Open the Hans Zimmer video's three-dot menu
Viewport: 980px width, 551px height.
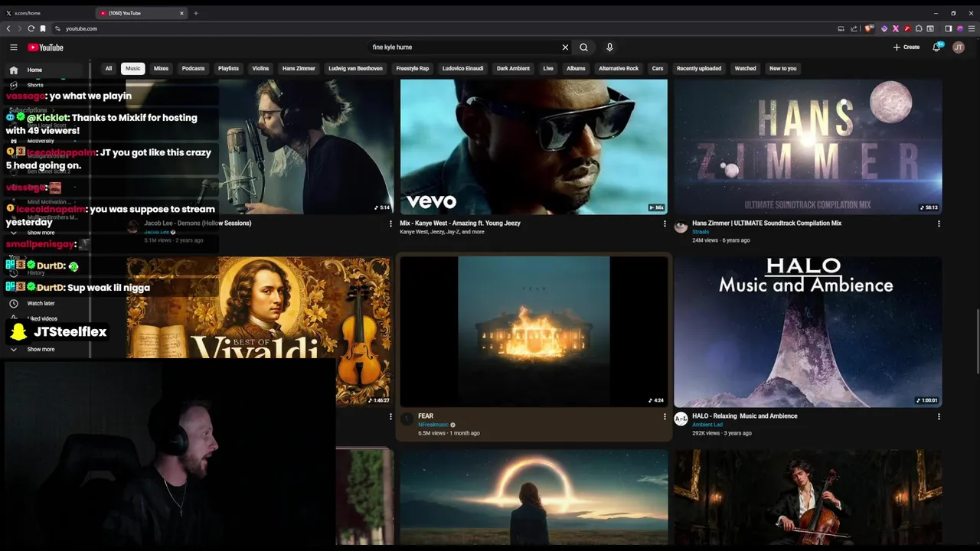click(x=939, y=223)
